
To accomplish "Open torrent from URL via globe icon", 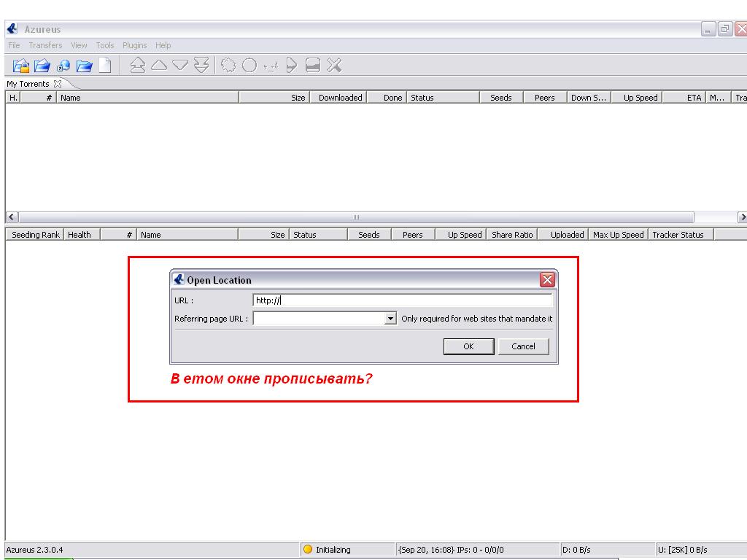I will 63,65.
